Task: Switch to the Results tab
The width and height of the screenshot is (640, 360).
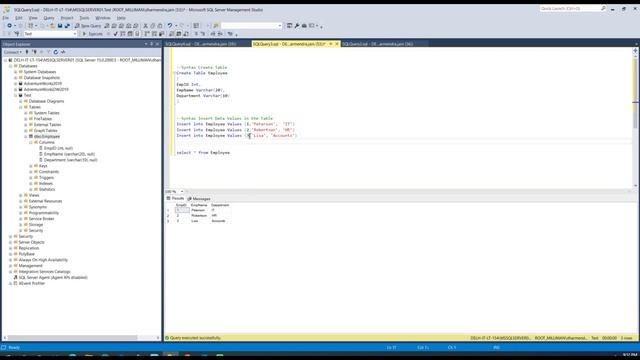Action: click(175, 198)
